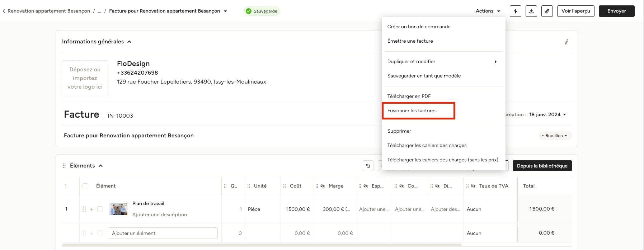644x250 pixels.
Task: Select Télécharger en PDF
Action: tap(443, 96)
